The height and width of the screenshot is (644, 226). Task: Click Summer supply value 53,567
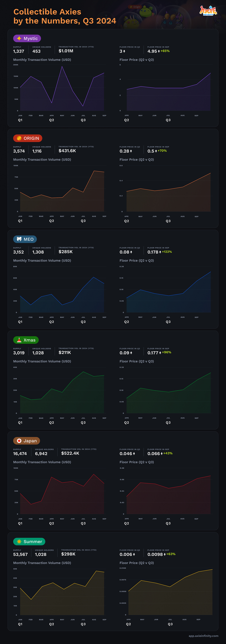20,554
